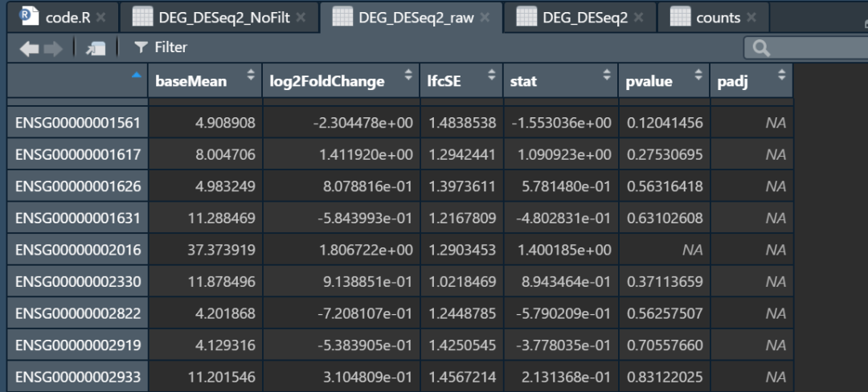Toggle row names sort ascending arrow
The height and width of the screenshot is (392, 868).
[x=137, y=76]
